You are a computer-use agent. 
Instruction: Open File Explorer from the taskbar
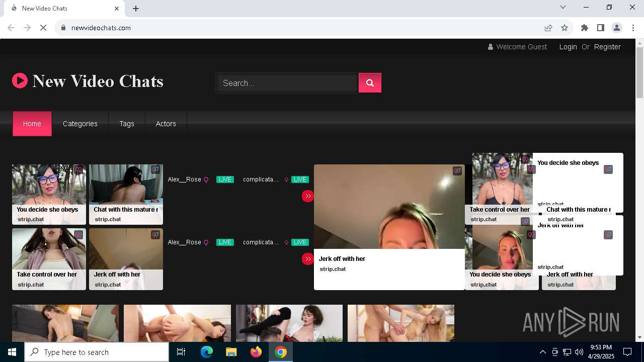(x=231, y=352)
